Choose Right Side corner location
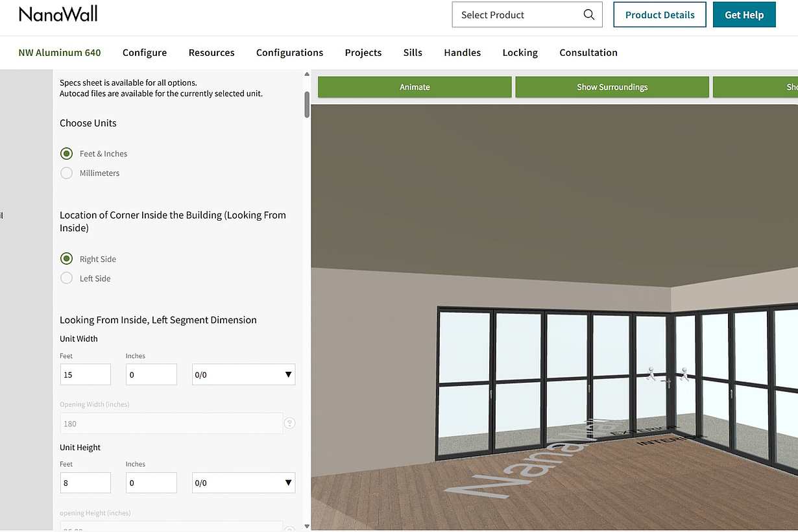The height and width of the screenshot is (532, 798). pos(66,259)
